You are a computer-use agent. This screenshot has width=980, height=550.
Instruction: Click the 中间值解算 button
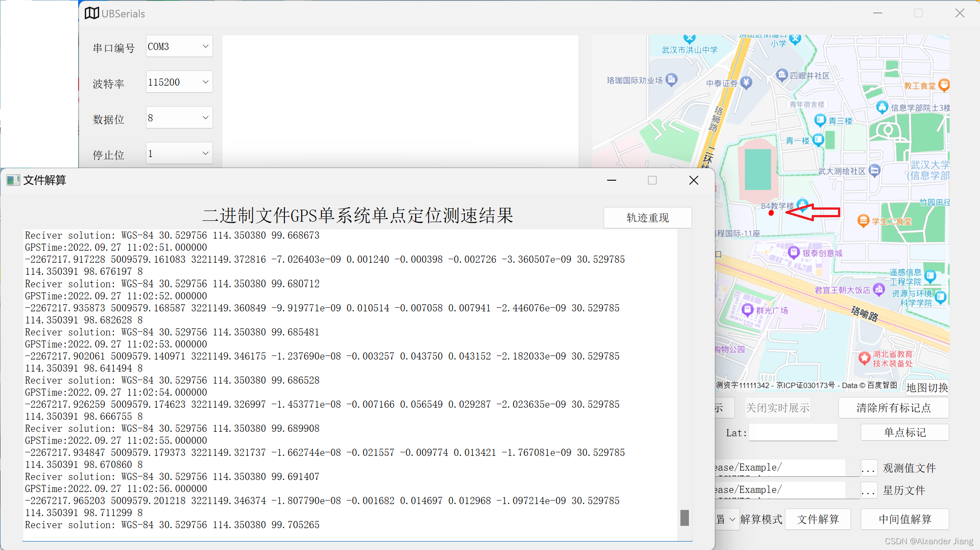[x=905, y=519]
